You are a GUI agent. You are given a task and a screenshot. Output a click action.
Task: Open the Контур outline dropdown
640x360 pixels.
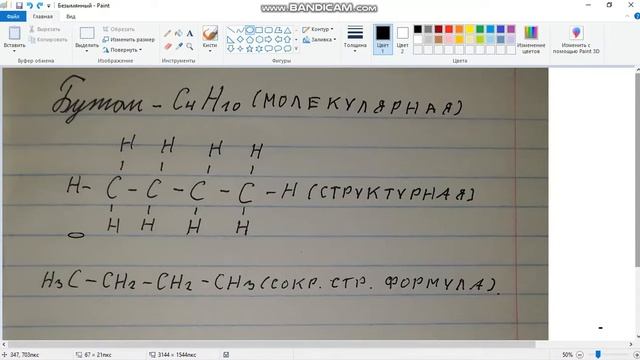[x=318, y=29]
